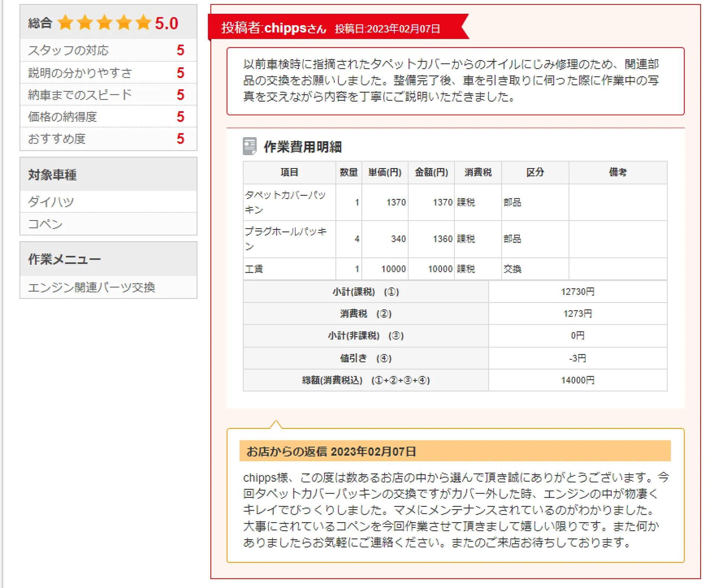This screenshot has height=588, width=714.
Task: Click the fifth gold rating star
Action: (x=143, y=23)
